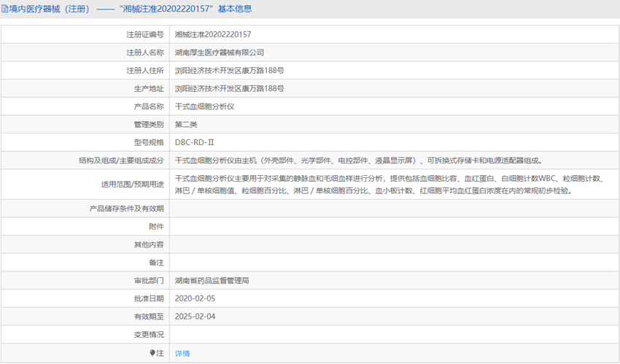The height and width of the screenshot is (364, 620).
Task: Click the registrant address value under 注册人住所
Action: [229, 71]
